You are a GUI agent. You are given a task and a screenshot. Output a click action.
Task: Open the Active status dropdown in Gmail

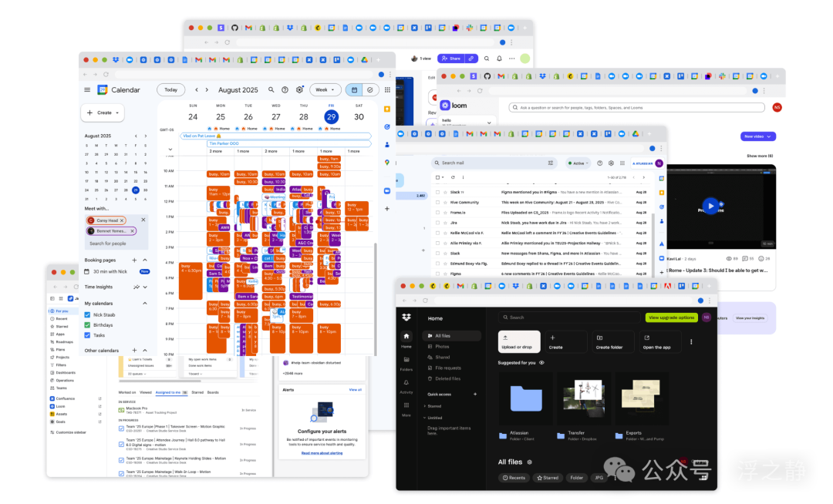(x=578, y=163)
